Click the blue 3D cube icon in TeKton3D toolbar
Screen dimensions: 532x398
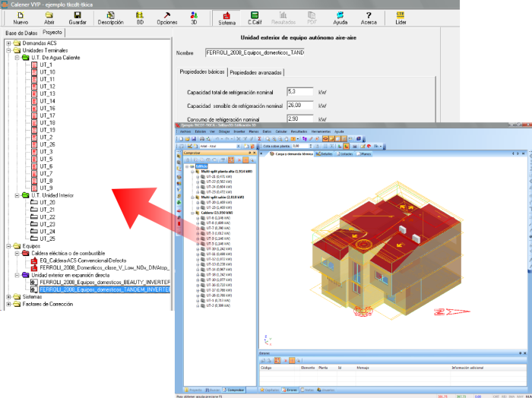(x=359, y=139)
